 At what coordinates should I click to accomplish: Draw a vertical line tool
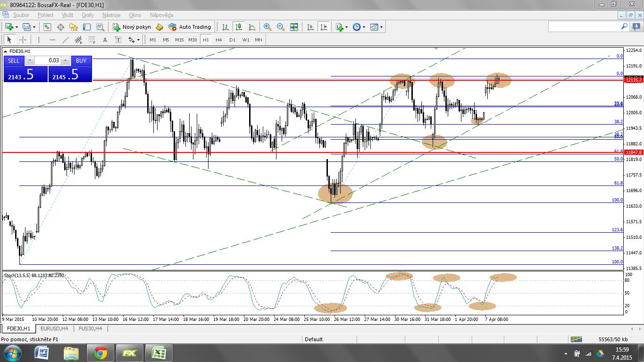(x=39, y=40)
